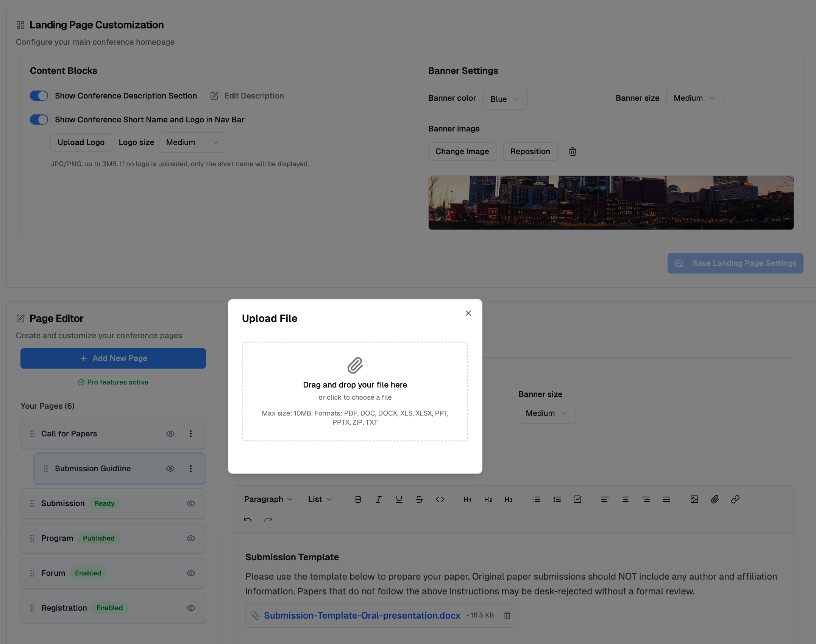816x644 pixels.
Task: Toggle visibility eye for Call for Papers
Action: click(x=170, y=434)
